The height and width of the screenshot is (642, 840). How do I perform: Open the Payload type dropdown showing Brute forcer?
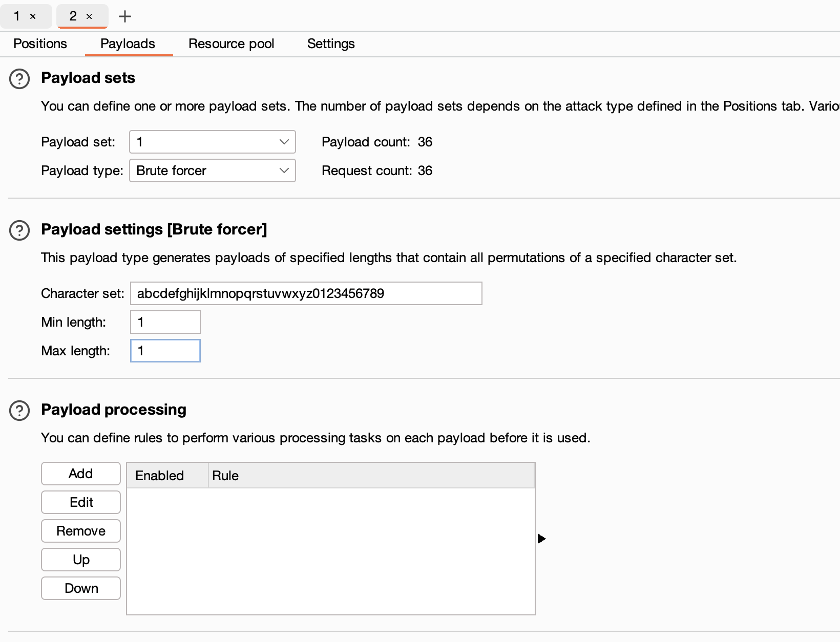[213, 170]
